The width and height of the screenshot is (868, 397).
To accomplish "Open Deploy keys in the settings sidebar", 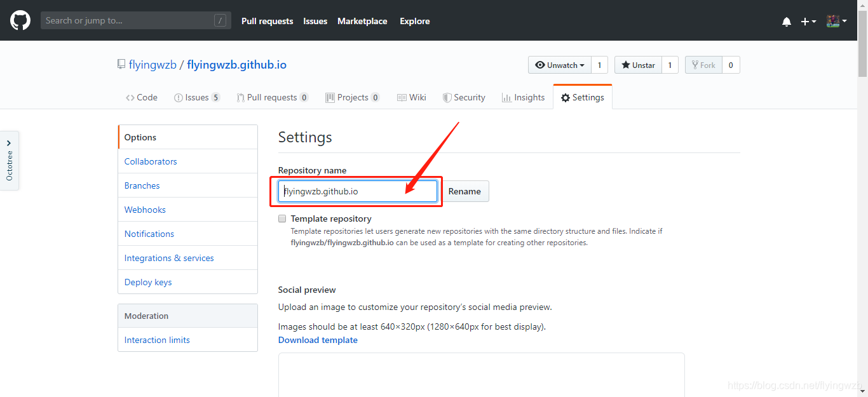I will [x=187, y=282].
